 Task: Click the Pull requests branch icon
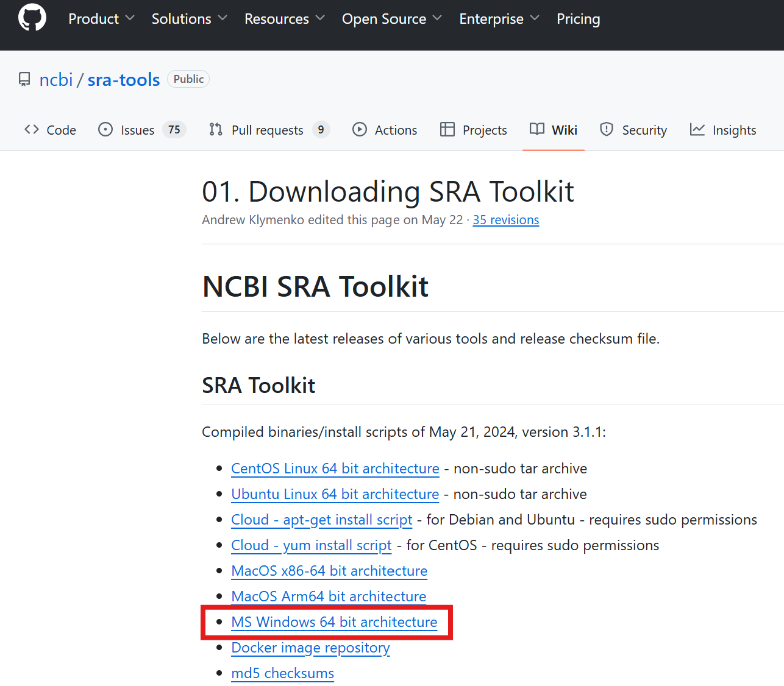216,130
